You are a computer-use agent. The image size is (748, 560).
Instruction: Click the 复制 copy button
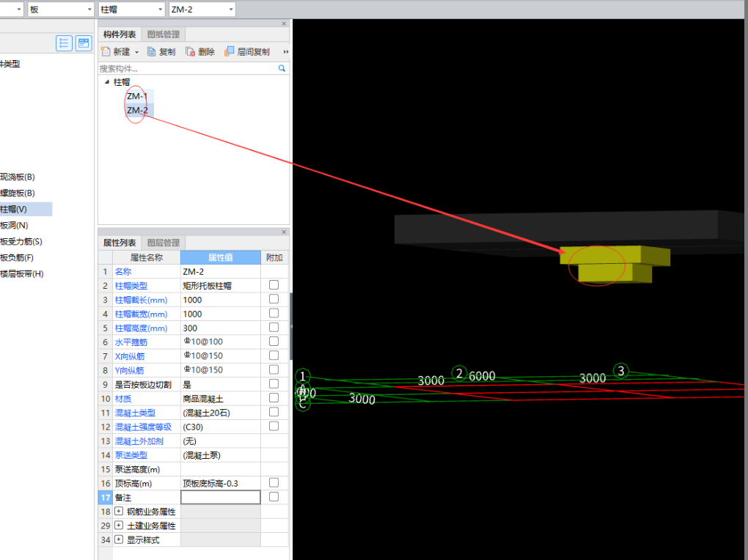(162, 51)
